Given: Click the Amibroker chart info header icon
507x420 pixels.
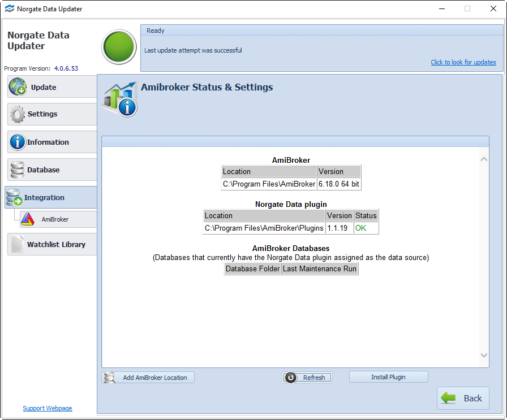Looking at the screenshot, I should pos(120,99).
